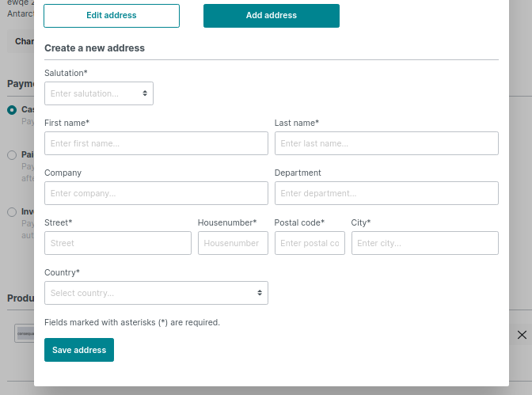The image size is (532, 395).
Task: Click the X remove icon beside product row
Action: (x=522, y=335)
